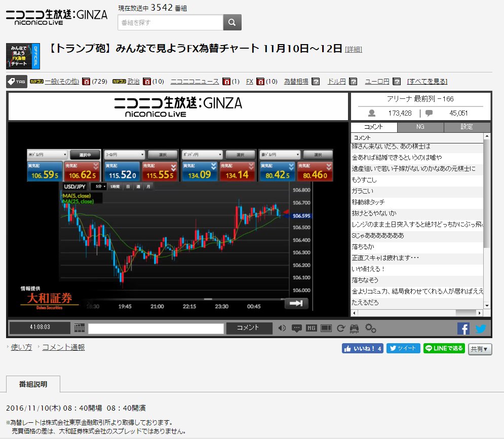Viewport: 504px width, 439px height.
Task: Toggle comment display speech bubble icon
Action: click(296, 328)
